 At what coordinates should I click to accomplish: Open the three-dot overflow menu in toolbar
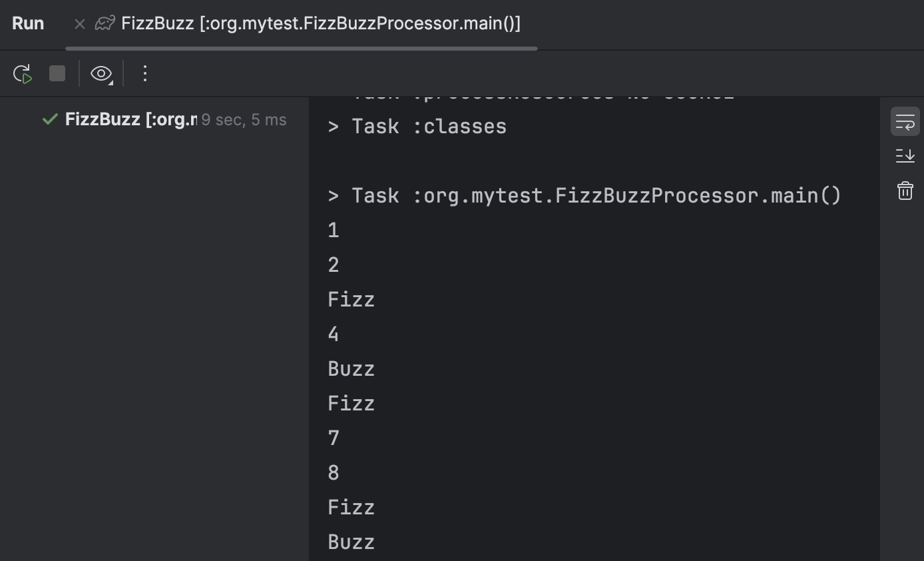click(144, 74)
